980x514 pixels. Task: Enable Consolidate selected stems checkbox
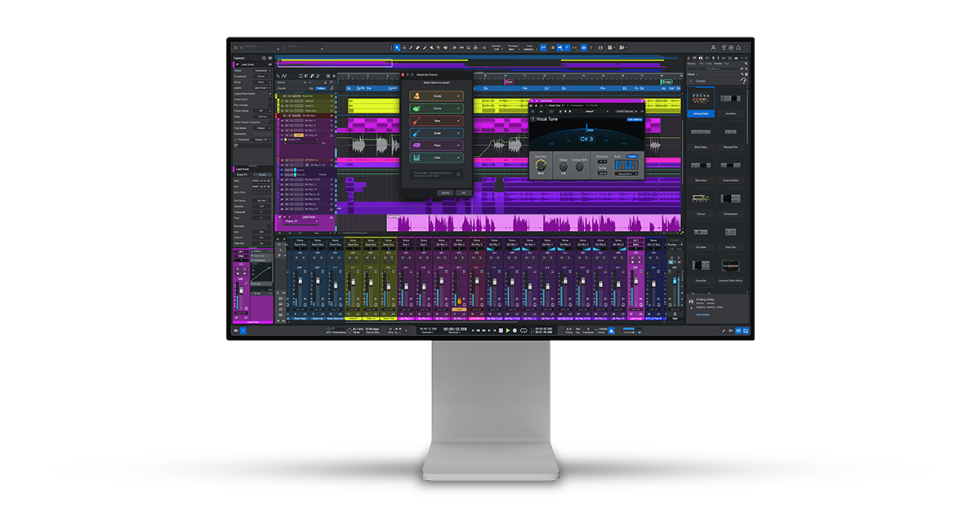(458, 174)
